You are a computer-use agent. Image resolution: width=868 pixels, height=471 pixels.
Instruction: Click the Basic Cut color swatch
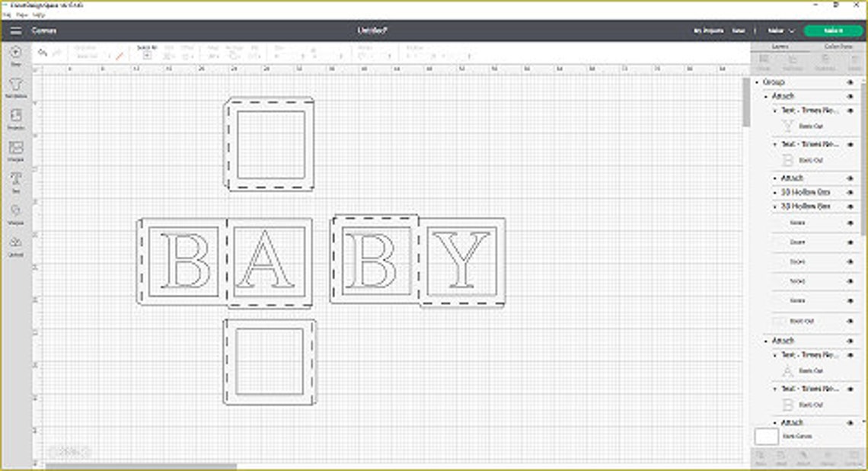[788, 126]
